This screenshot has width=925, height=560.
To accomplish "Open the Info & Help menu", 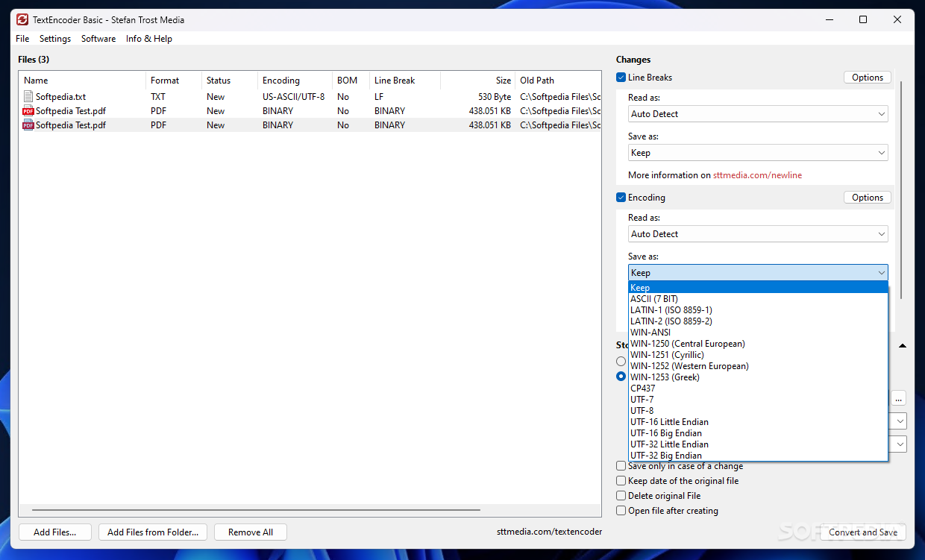I will (149, 39).
